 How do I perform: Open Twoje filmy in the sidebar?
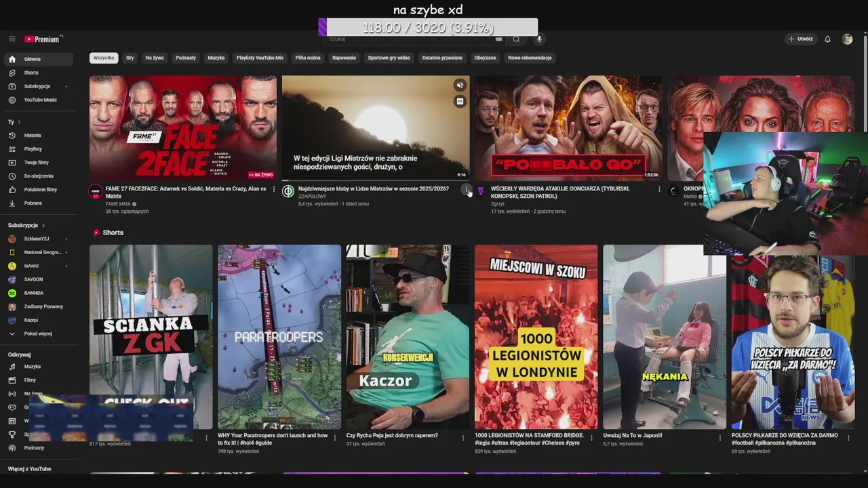[x=38, y=163]
